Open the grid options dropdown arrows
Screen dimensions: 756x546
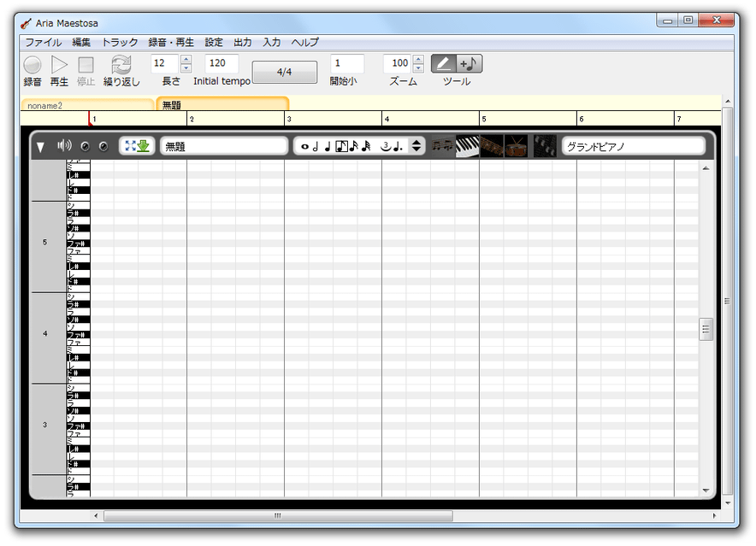pos(416,146)
